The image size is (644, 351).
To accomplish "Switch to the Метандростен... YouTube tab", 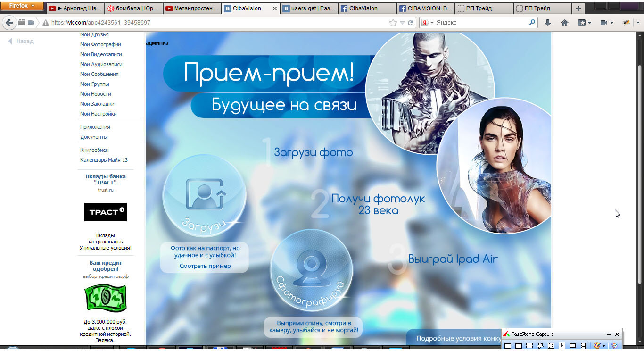I will click(x=192, y=8).
